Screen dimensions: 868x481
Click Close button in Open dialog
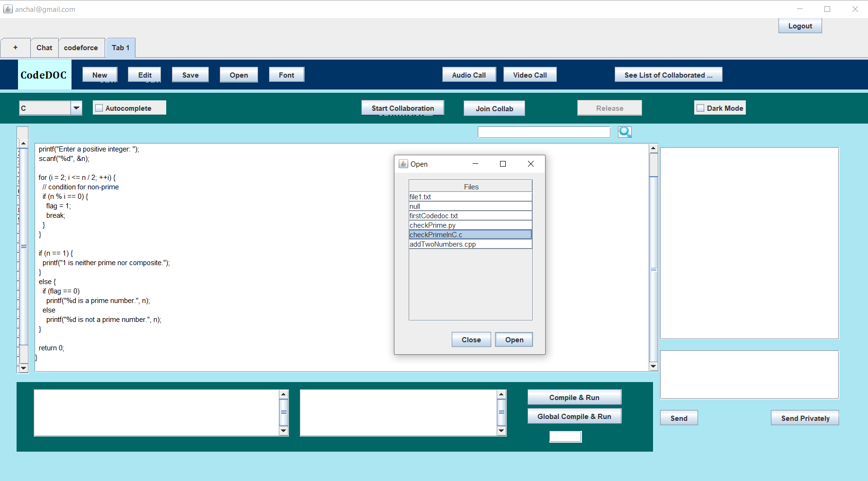471,339
